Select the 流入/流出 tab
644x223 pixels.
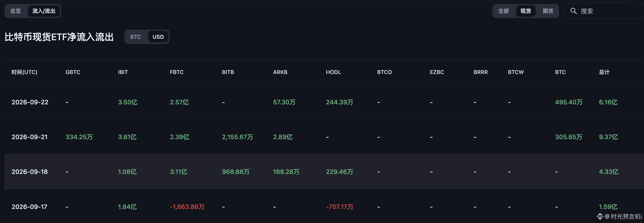[x=44, y=11]
